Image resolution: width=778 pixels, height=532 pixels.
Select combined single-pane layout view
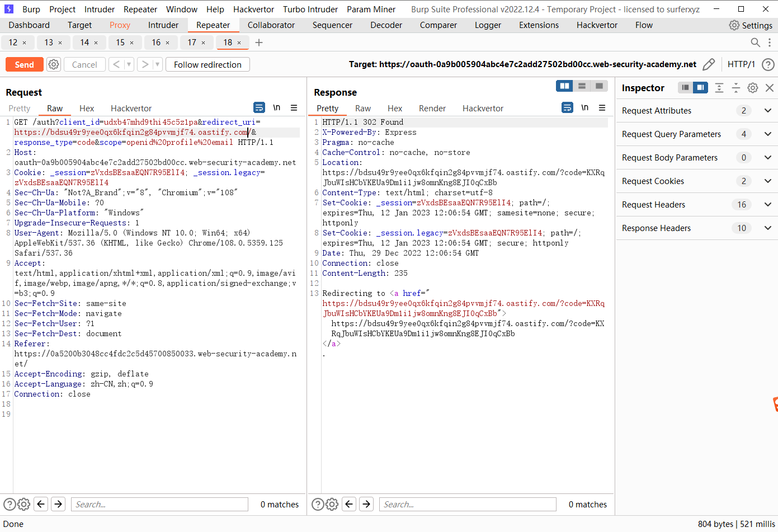click(599, 86)
